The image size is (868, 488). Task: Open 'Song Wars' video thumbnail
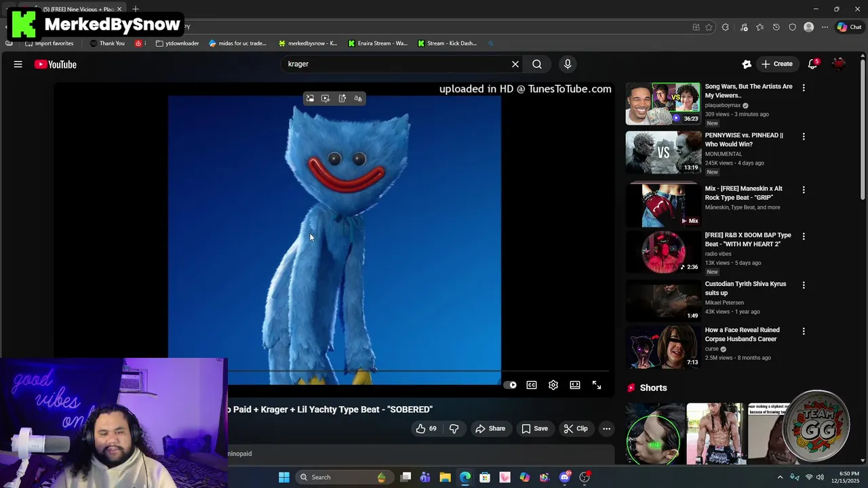(663, 104)
